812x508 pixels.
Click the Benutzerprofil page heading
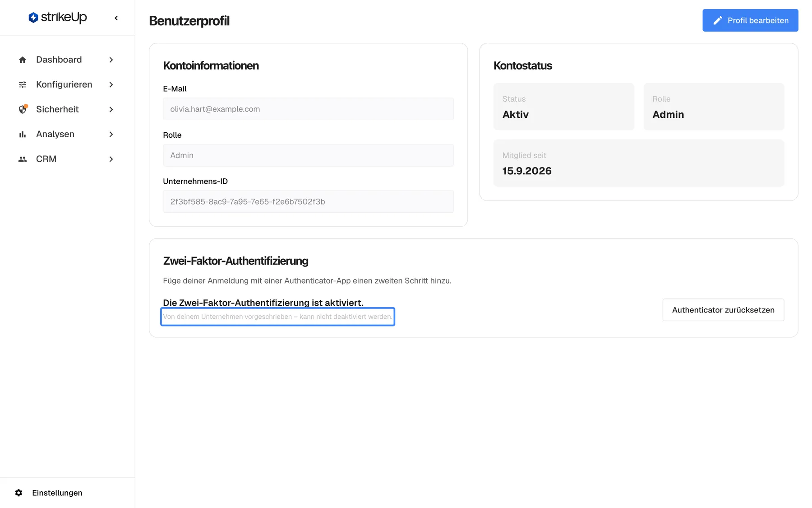click(189, 21)
